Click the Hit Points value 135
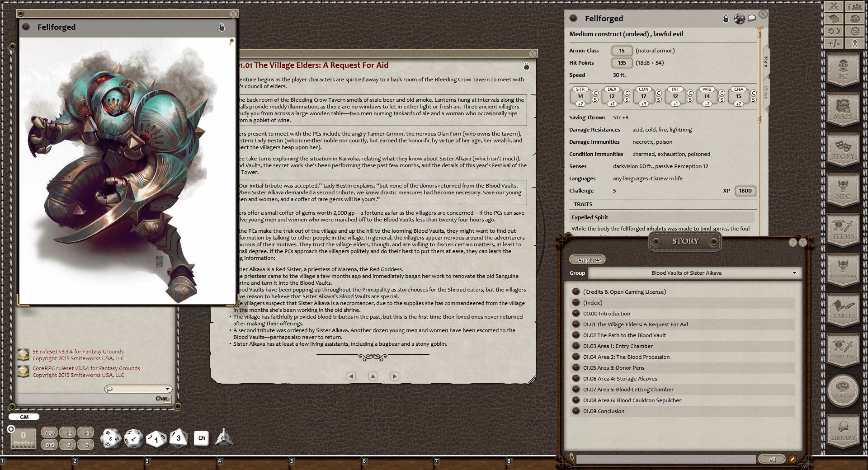 (622, 63)
